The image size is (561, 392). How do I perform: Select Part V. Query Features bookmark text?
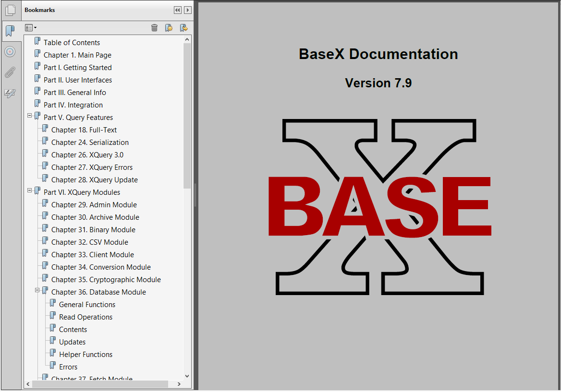78,118
